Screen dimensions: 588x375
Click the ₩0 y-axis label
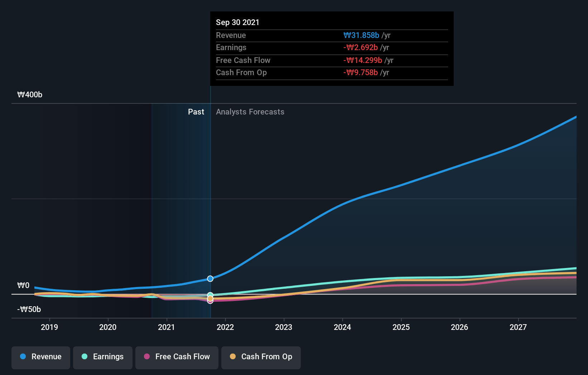click(23, 285)
